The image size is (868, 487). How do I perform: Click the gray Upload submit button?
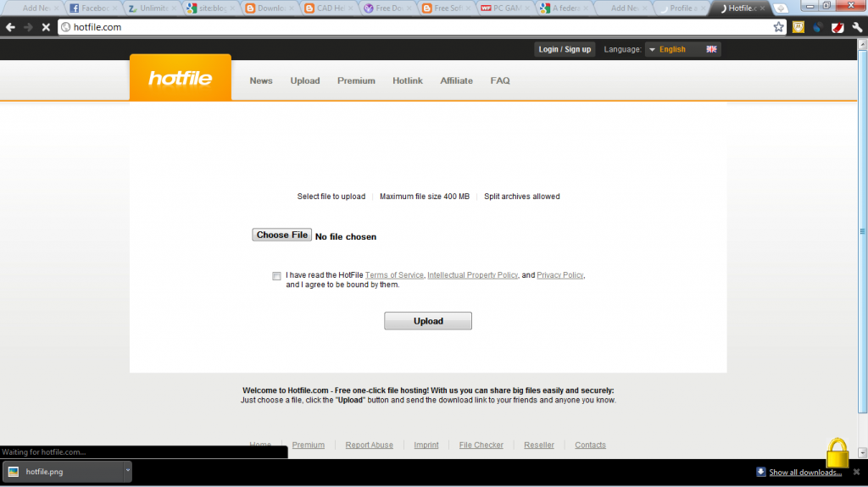click(428, 321)
